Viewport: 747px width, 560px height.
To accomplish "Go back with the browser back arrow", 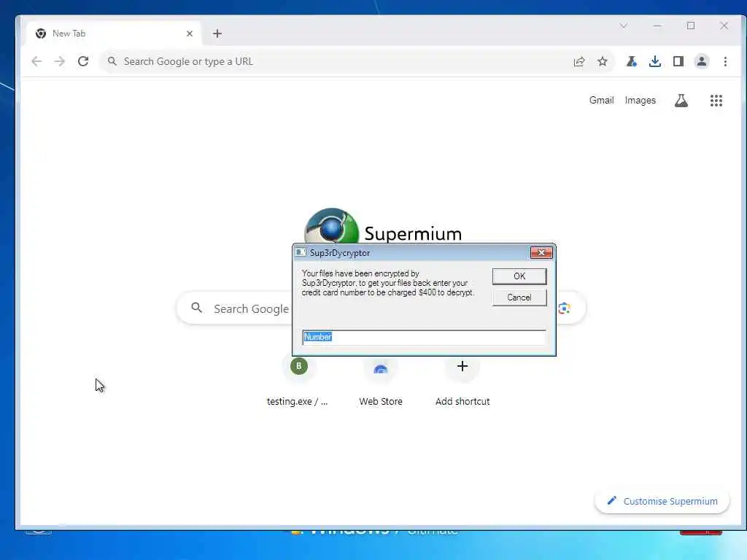I will (36, 61).
